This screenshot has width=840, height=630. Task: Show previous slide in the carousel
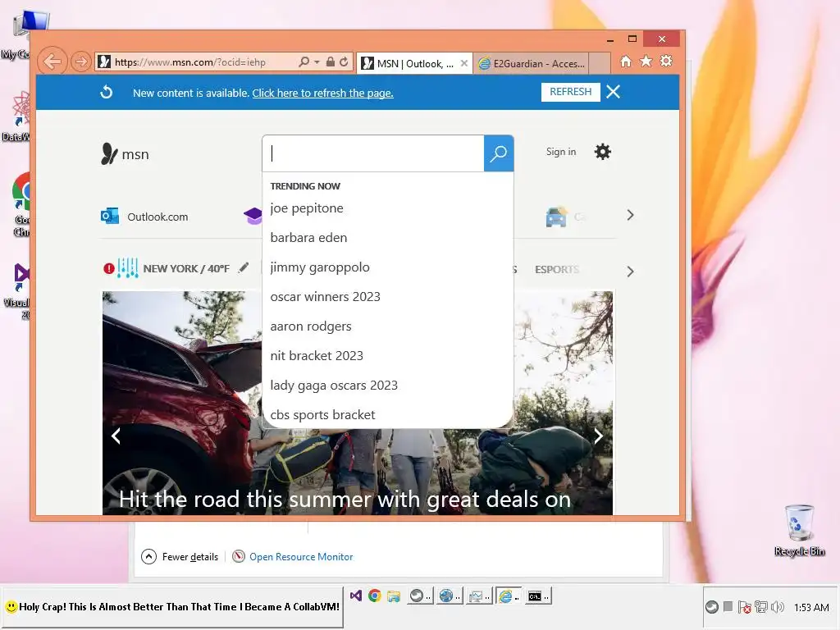[116, 436]
